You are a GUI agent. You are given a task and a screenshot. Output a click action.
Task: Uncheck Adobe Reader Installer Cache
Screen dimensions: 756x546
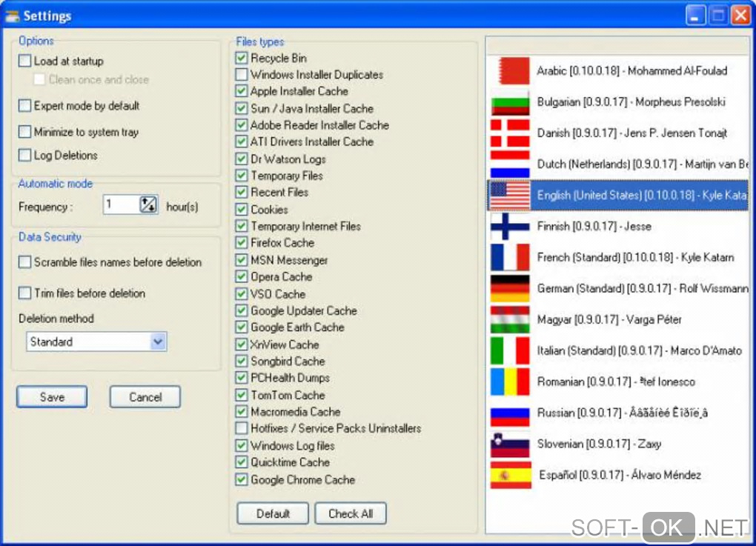coord(242,124)
